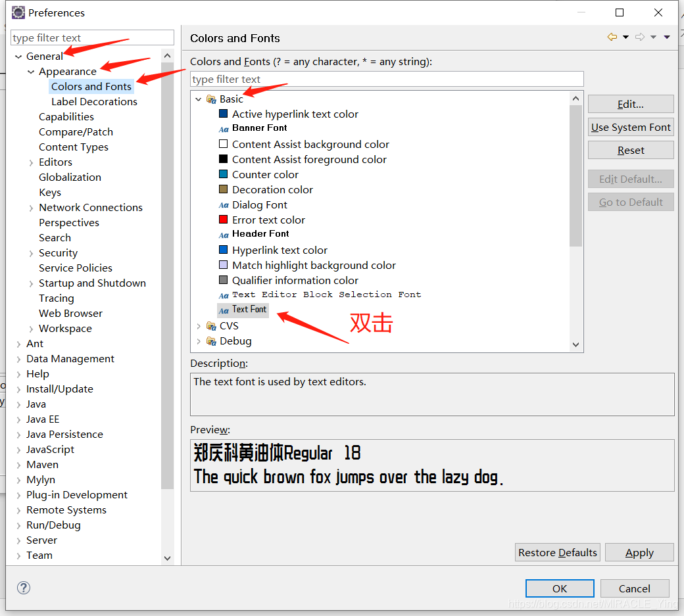Open the preferences view menu triangle
684x616 pixels.
click(x=667, y=37)
